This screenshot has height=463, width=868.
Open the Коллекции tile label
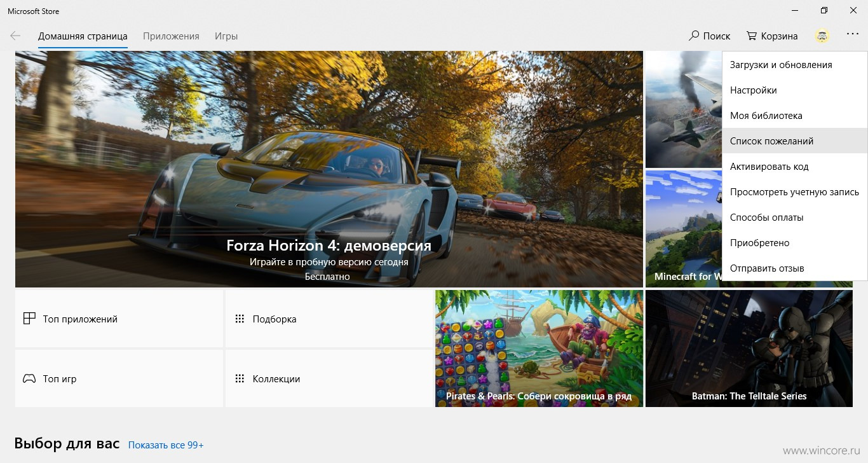[276, 379]
